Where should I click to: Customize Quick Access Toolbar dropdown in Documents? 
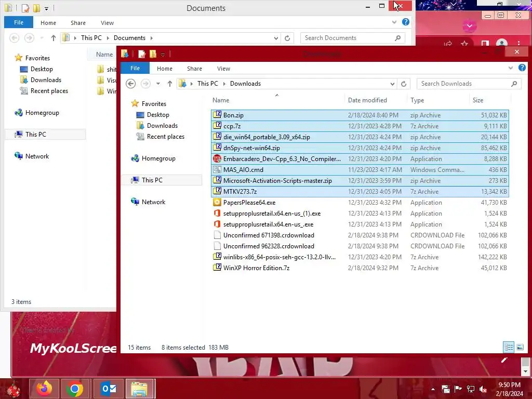tap(46, 8)
